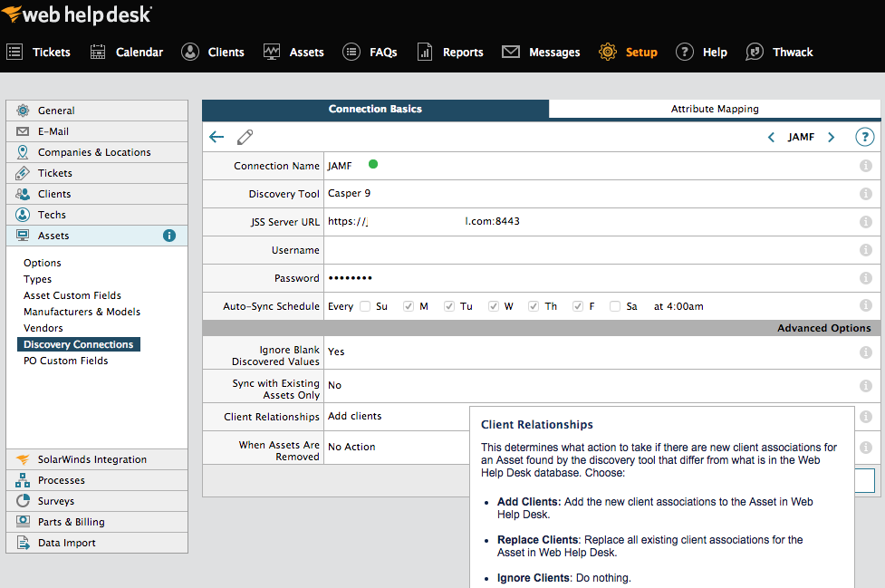Click the info icon for Discovery Tool

point(866,194)
